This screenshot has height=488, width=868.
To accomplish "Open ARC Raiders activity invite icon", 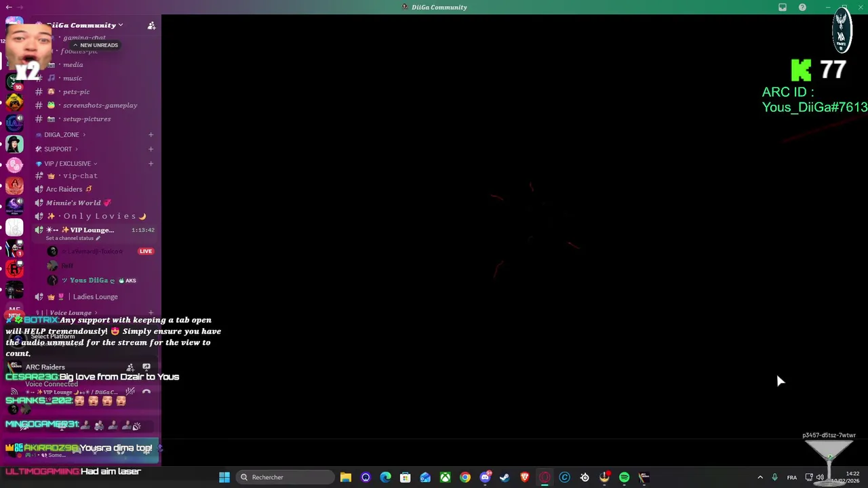I will click(130, 367).
